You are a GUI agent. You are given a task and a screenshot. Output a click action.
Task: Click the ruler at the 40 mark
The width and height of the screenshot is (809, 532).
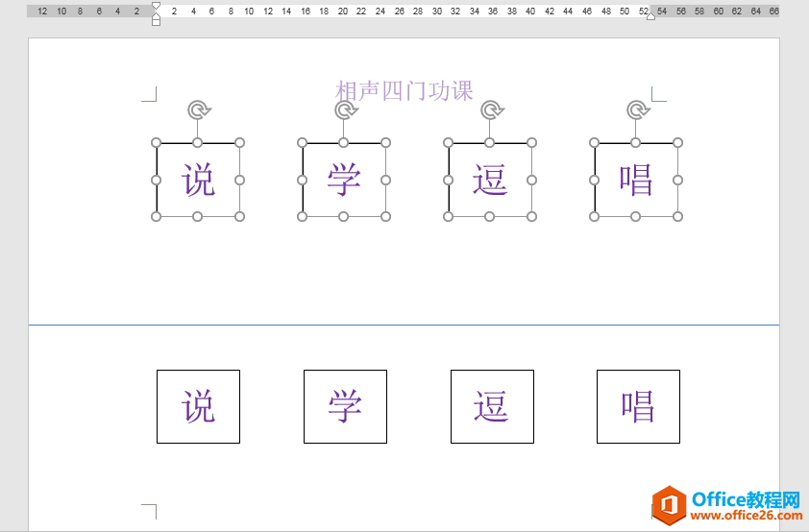pos(530,11)
